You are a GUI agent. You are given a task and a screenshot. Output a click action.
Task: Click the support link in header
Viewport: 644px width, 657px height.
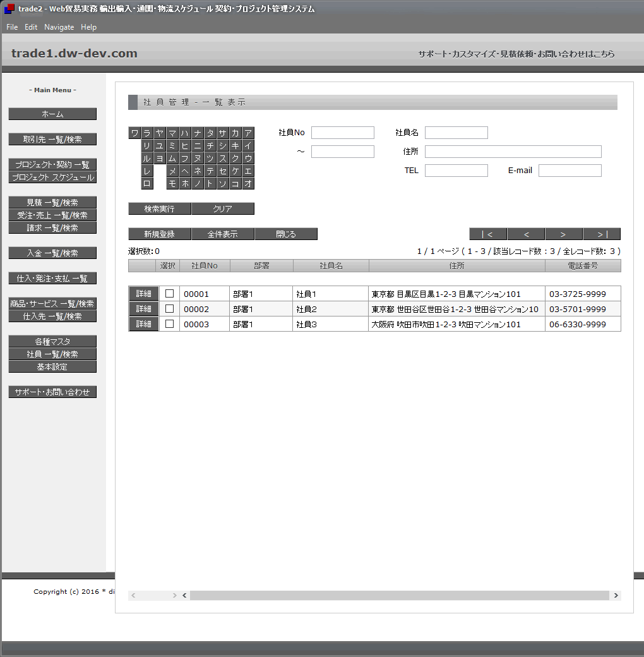click(516, 54)
